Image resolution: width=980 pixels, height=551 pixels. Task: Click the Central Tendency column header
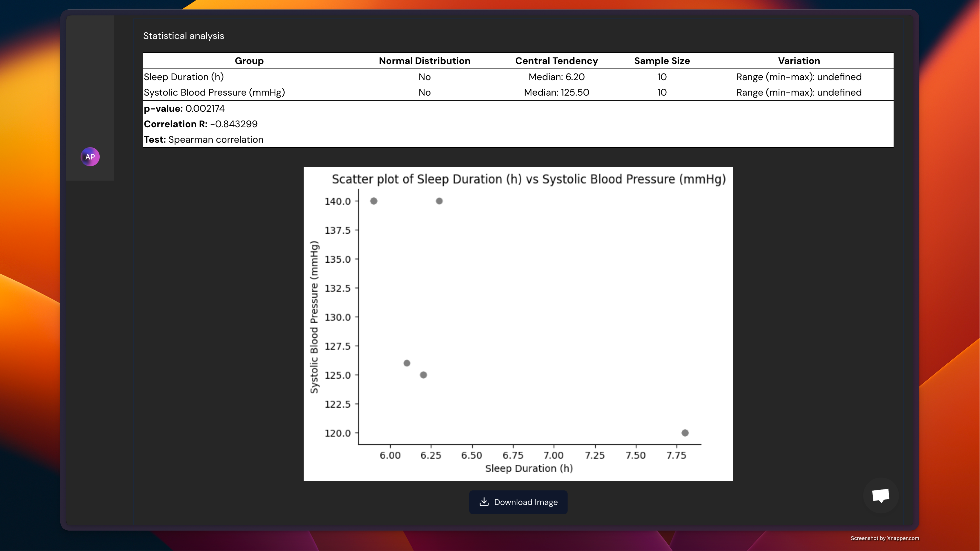556,61
